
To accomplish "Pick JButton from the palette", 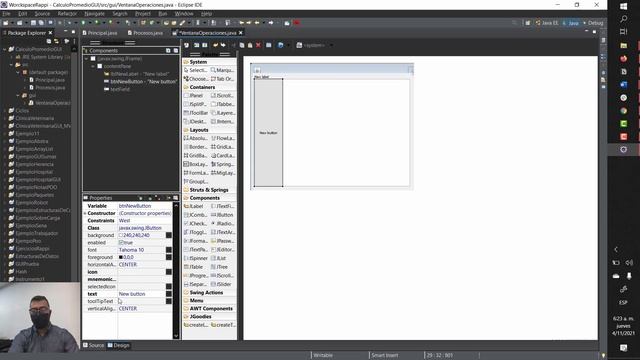I will 223,215.
